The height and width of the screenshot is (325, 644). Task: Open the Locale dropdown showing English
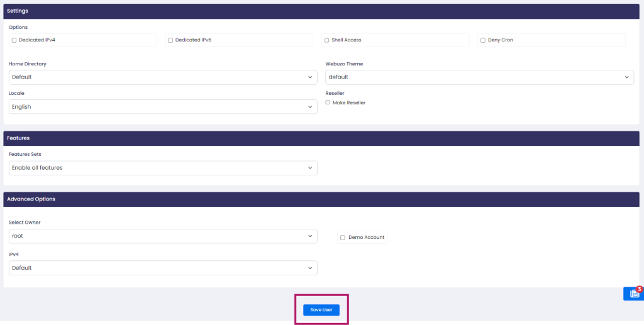(x=163, y=107)
